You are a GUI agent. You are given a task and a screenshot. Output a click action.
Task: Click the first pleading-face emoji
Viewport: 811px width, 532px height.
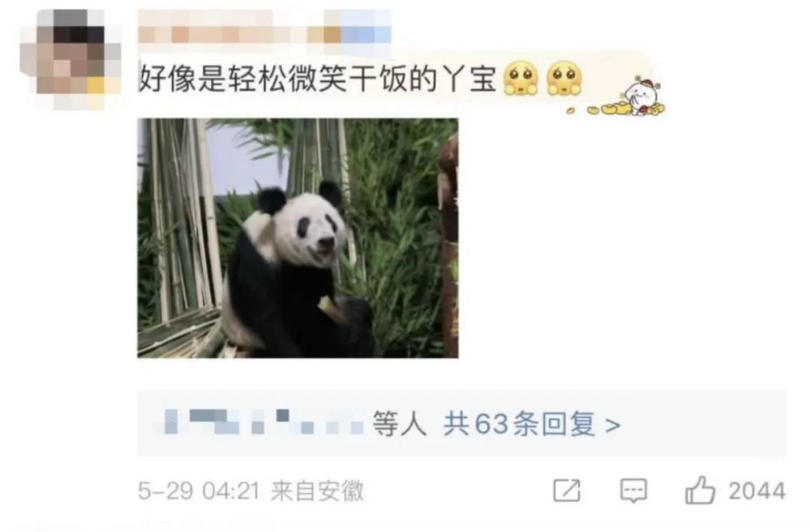tap(521, 79)
